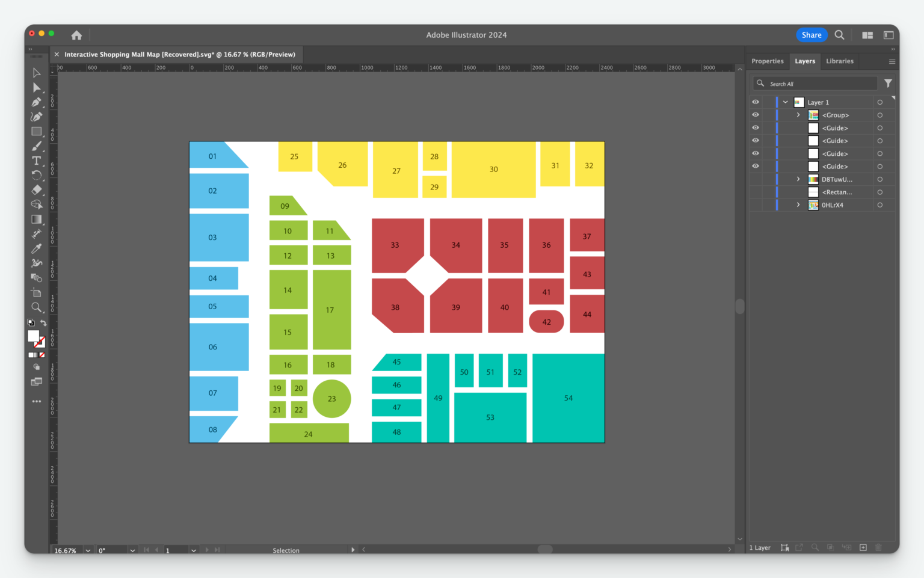924x578 pixels.
Task: Select the Selection tool
Action: 36,73
